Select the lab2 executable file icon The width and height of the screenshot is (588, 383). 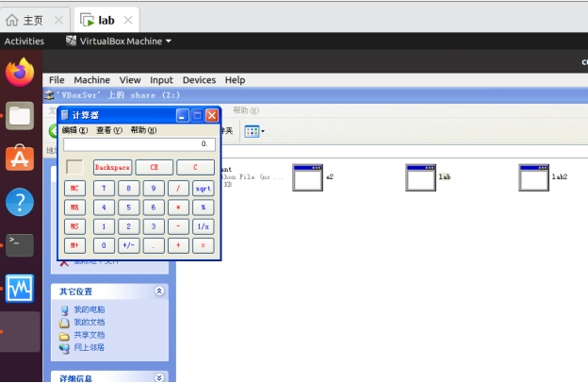point(534,177)
